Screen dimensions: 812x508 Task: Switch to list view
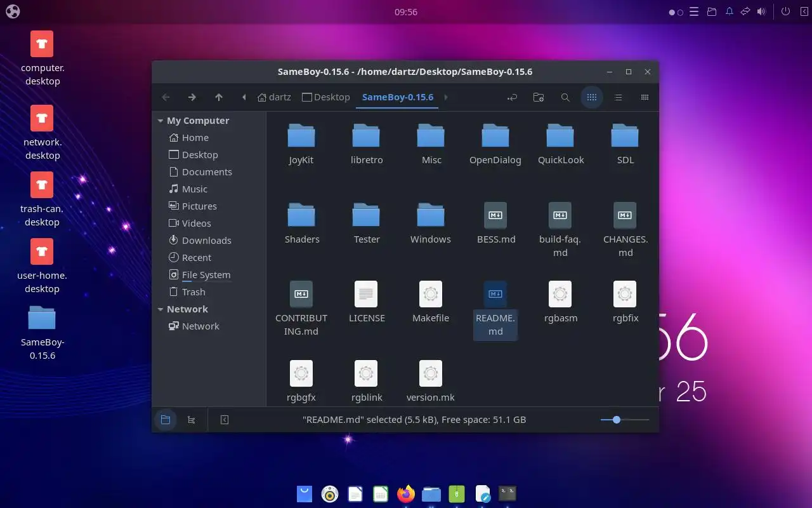click(x=619, y=97)
